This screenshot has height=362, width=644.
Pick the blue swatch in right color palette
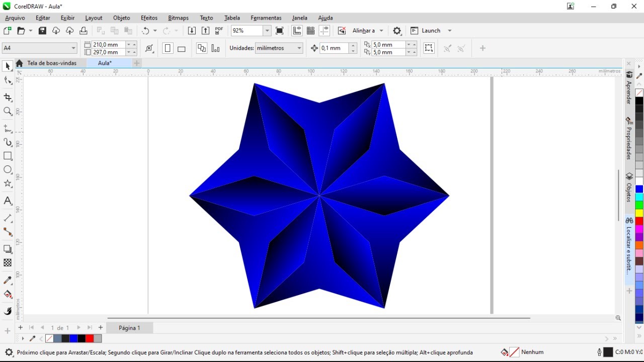tap(639, 189)
